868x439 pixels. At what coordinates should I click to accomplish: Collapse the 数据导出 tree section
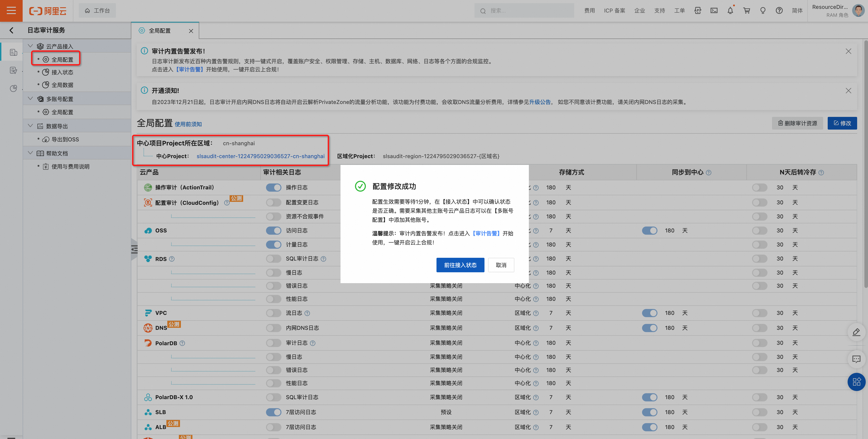pyautogui.click(x=30, y=126)
